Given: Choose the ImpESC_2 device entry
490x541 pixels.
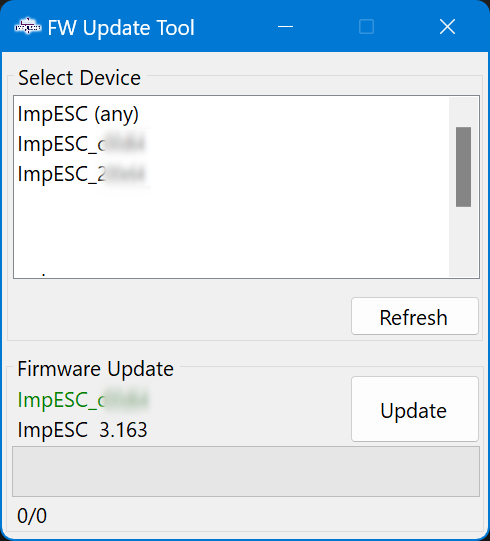Looking at the screenshot, I should pos(81,174).
